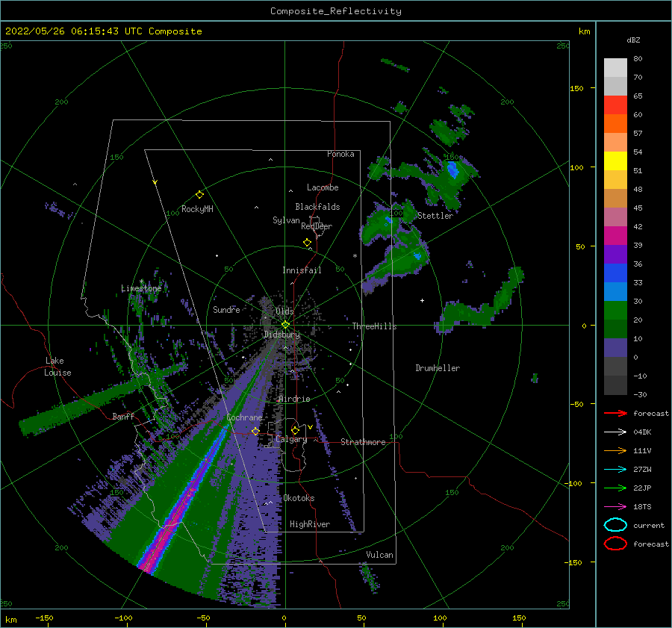672x628 pixels.
Task: Click the Sylvan label
Action: (x=286, y=220)
